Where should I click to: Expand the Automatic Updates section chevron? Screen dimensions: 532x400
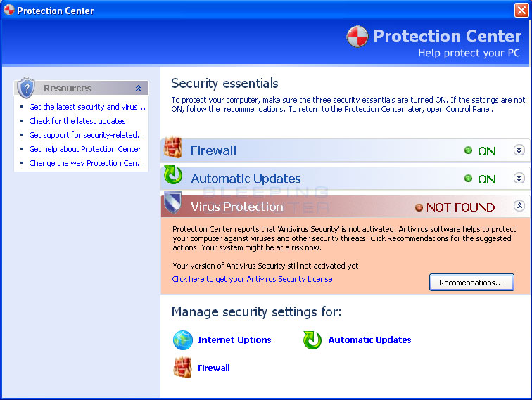click(x=519, y=178)
